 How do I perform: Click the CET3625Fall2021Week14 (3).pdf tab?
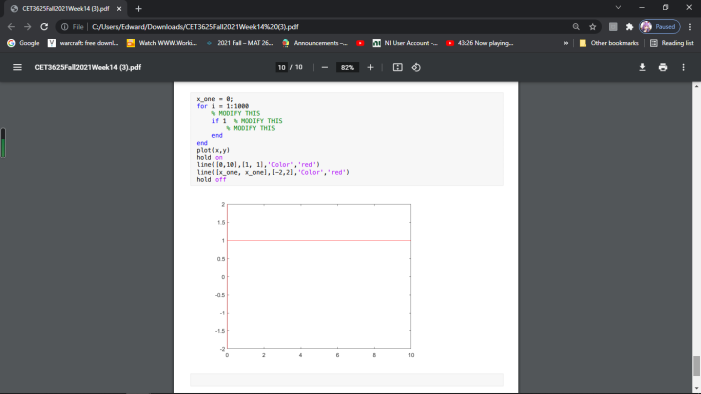(x=66, y=8)
